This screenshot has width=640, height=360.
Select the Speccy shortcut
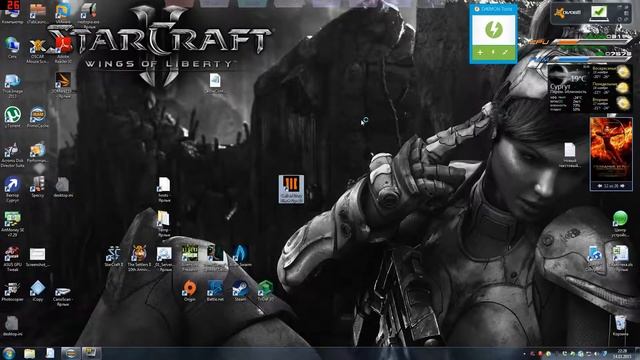click(38, 187)
